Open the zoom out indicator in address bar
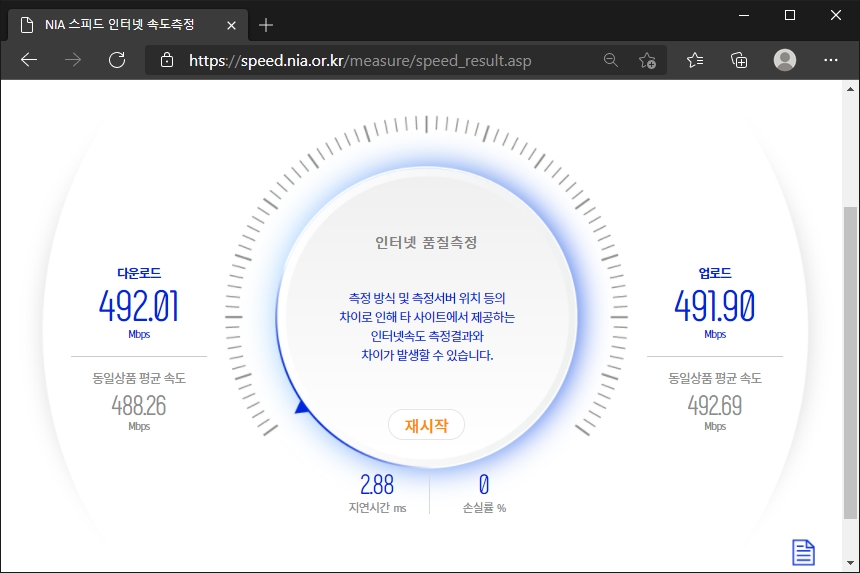 click(610, 60)
